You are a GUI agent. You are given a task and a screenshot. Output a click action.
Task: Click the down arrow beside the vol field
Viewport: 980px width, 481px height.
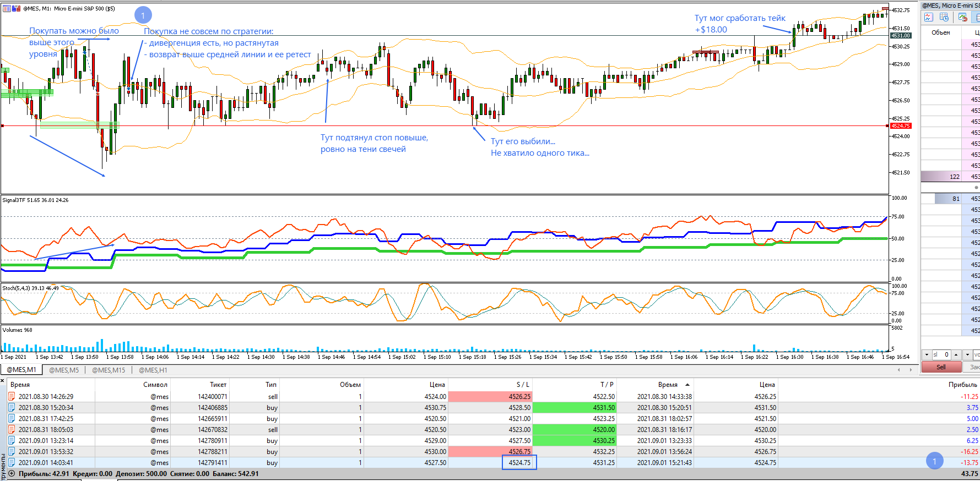point(967,354)
